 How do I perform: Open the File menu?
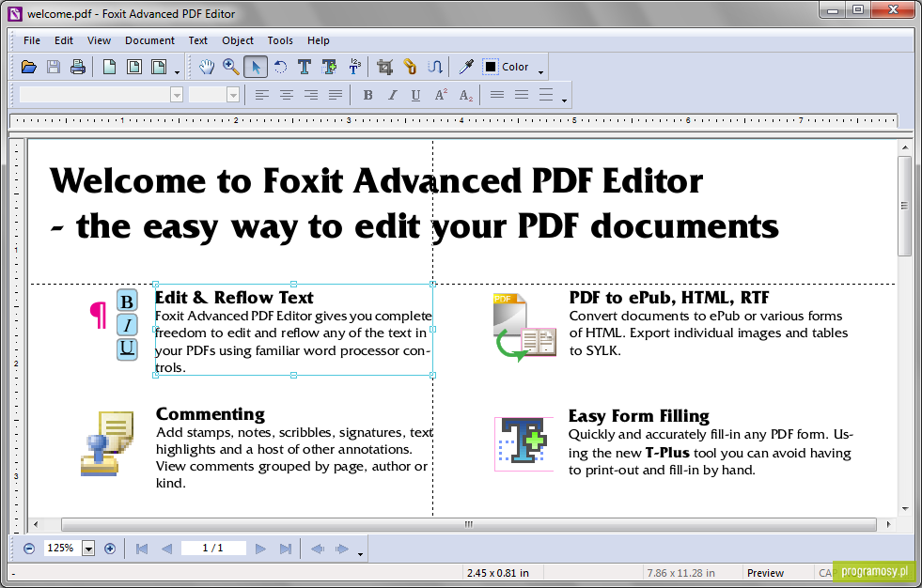[x=32, y=40]
